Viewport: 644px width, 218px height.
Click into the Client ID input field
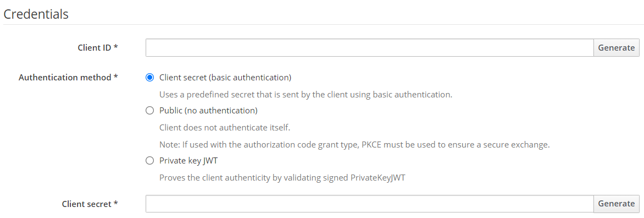click(x=370, y=48)
